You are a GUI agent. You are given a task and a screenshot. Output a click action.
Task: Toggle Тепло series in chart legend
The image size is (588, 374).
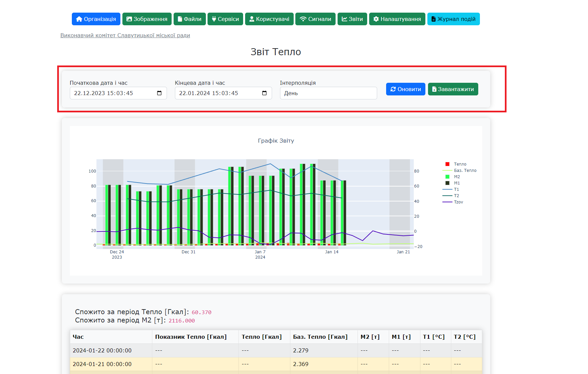tap(460, 164)
